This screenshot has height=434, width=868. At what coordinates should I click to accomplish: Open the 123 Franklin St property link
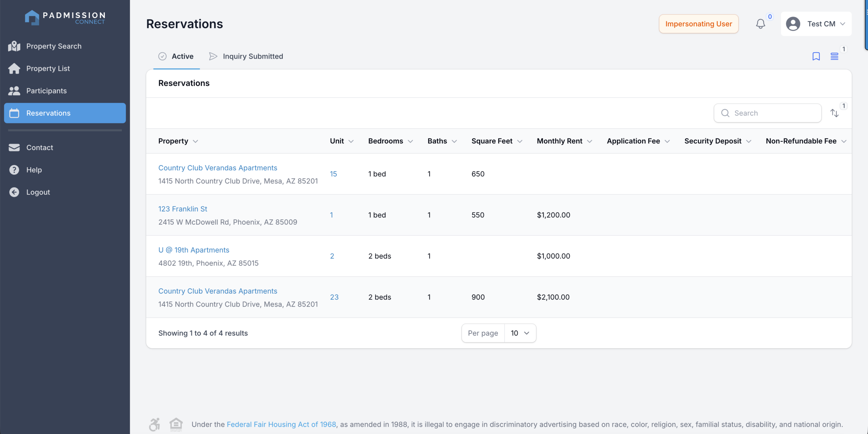(182, 209)
